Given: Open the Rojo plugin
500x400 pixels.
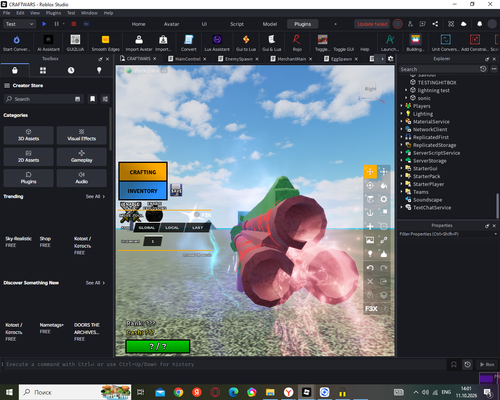Looking at the screenshot, I should point(297,40).
